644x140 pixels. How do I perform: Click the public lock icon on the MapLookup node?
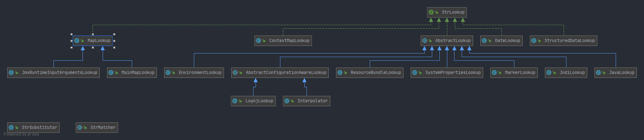pos(82,41)
